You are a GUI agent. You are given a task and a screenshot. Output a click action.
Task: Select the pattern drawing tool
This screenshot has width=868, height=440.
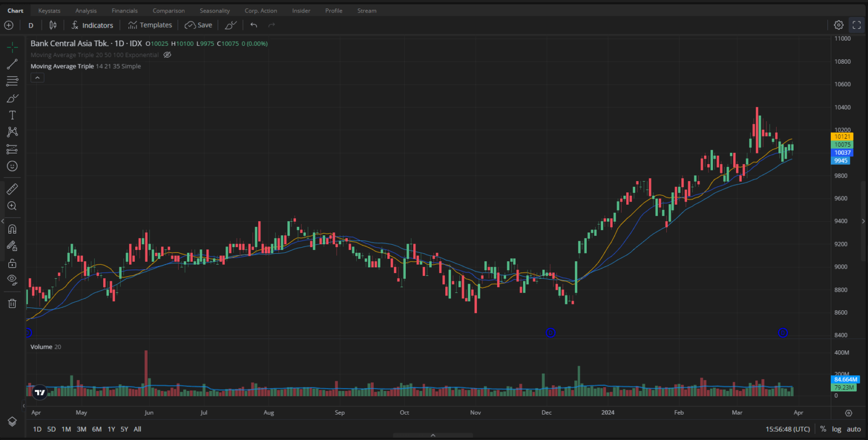12,132
